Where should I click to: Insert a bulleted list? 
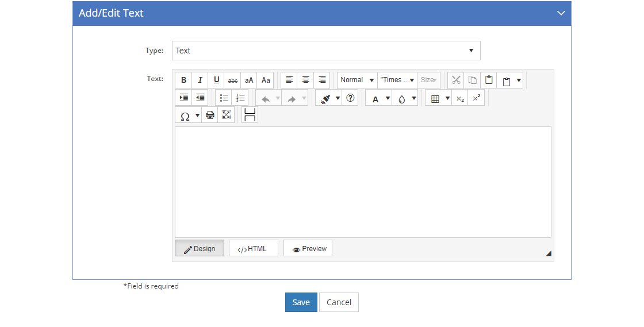point(224,98)
